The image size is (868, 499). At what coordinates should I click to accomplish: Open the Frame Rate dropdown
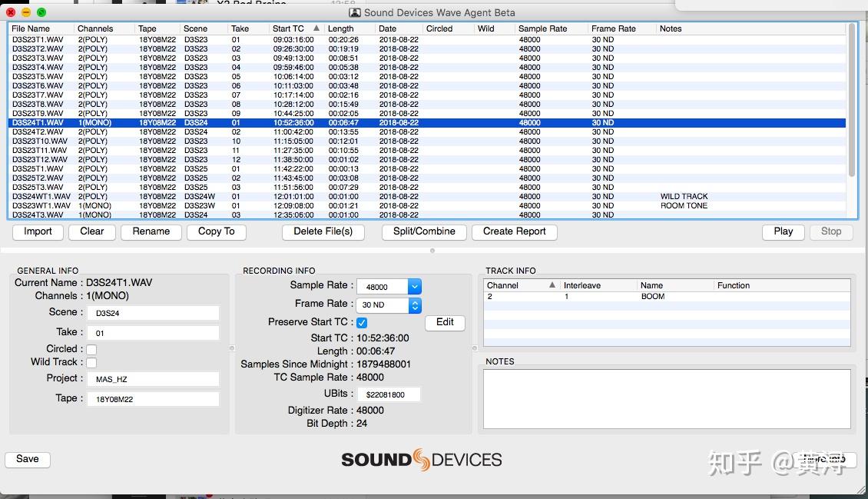click(x=415, y=304)
